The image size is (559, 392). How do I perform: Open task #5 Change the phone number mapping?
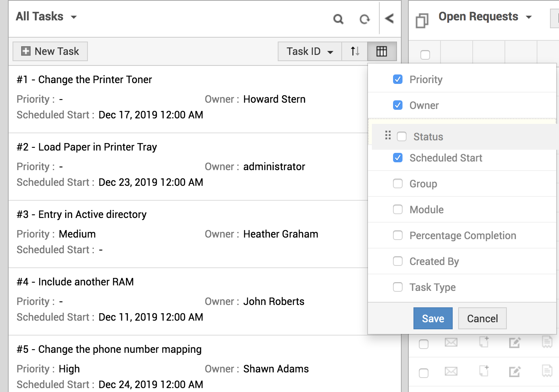(109, 349)
